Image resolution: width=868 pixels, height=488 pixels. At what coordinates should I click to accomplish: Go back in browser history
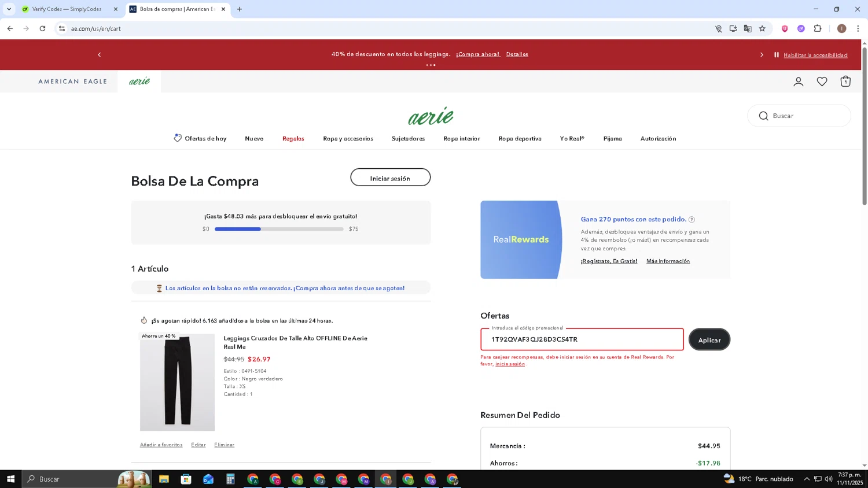10,28
